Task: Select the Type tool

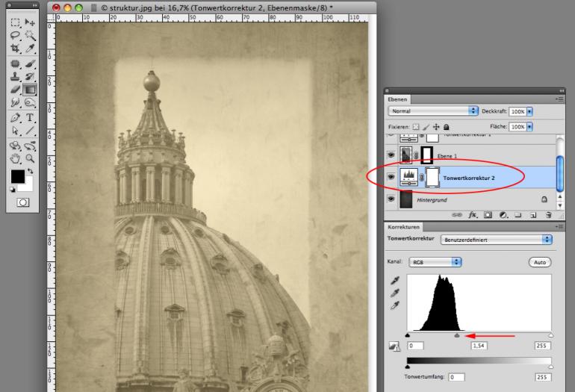Action: (x=30, y=117)
